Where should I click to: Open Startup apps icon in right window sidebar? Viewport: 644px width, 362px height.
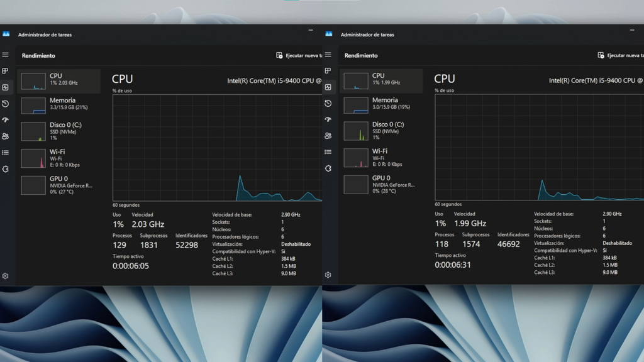click(328, 119)
